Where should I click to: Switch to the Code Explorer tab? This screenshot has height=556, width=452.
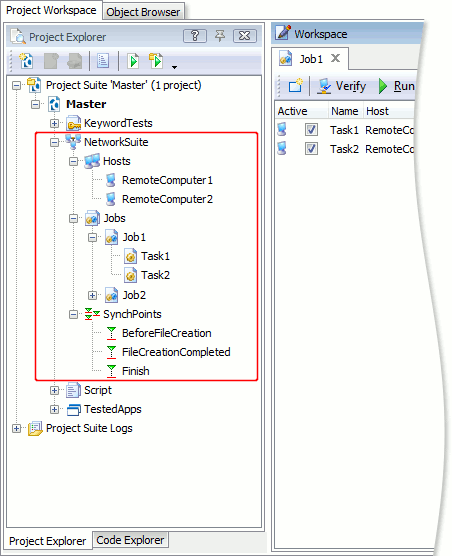[130, 540]
